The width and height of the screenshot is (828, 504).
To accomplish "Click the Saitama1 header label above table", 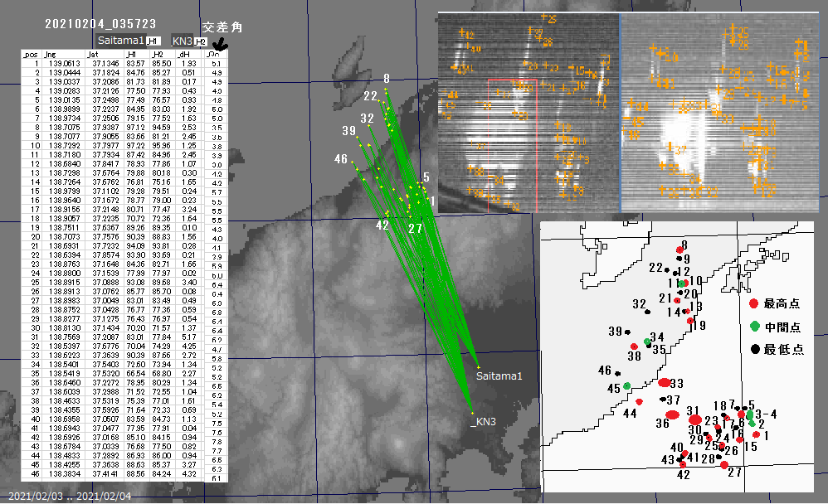I will pyautogui.click(x=121, y=41).
